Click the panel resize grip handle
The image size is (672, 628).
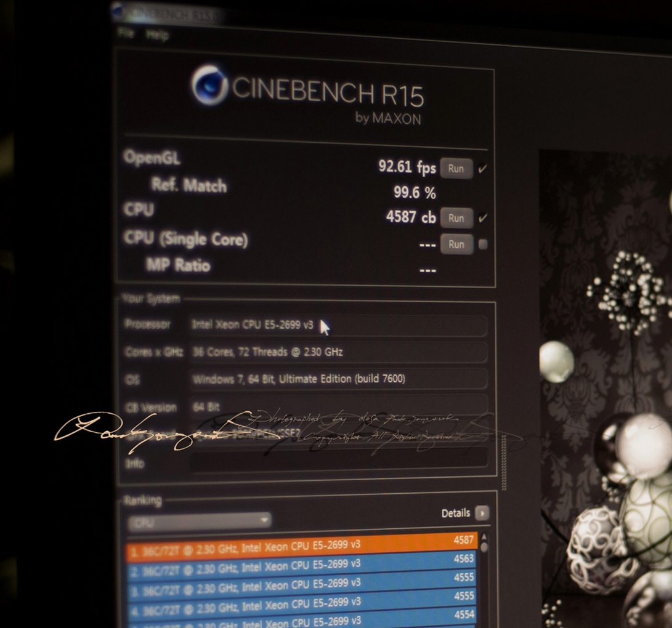(x=504, y=462)
